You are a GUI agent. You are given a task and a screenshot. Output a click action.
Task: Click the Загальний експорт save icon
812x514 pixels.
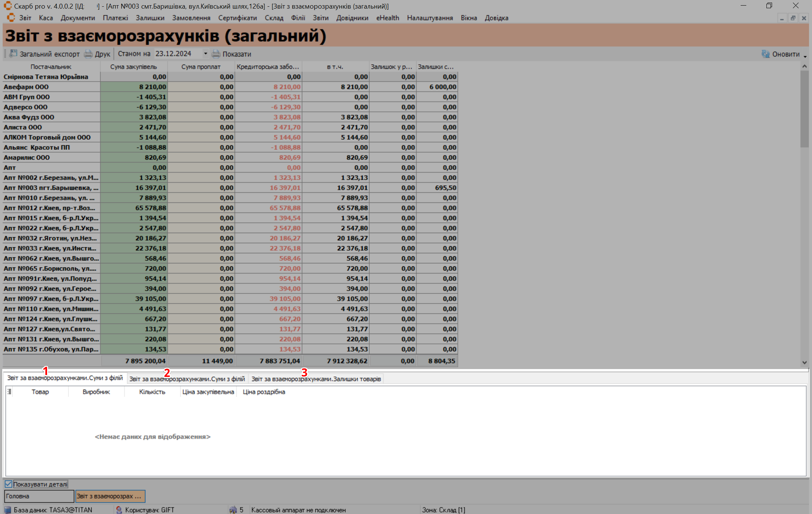(13, 54)
